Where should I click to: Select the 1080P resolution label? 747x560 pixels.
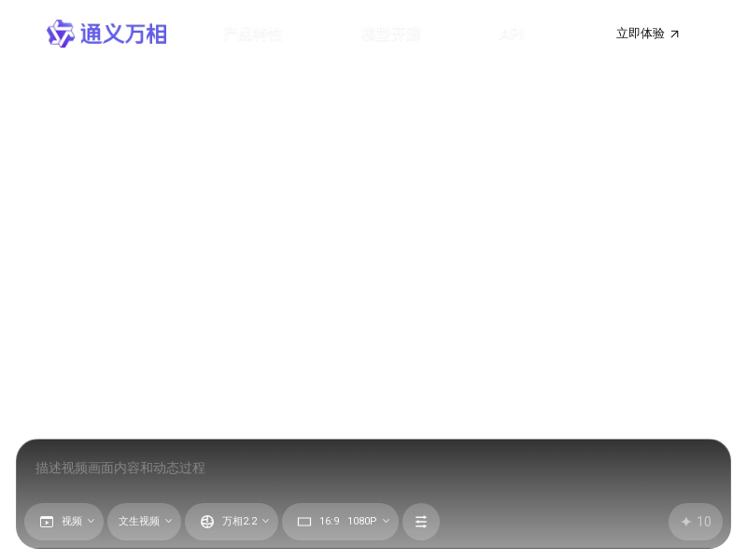pos(361,521)
